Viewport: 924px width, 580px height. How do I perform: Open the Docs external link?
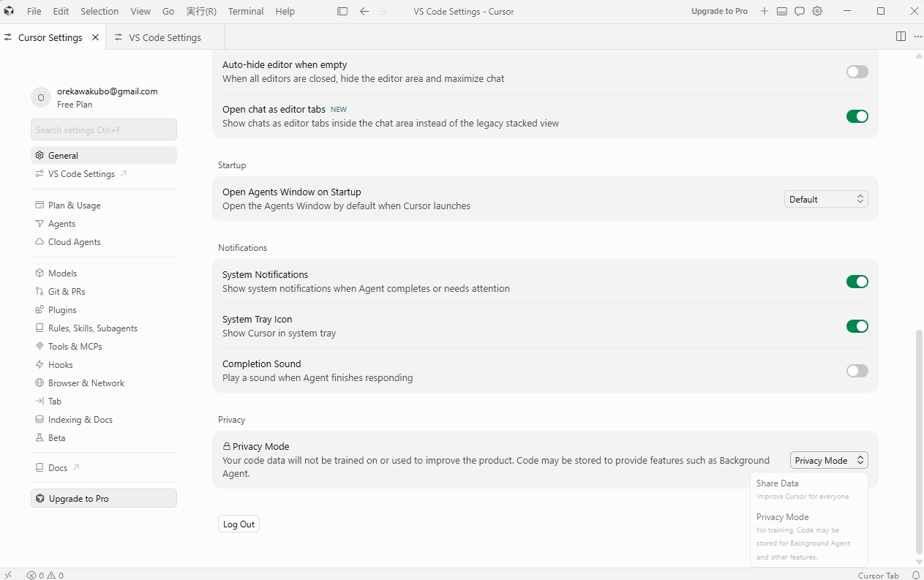click(x=104, y=467)
